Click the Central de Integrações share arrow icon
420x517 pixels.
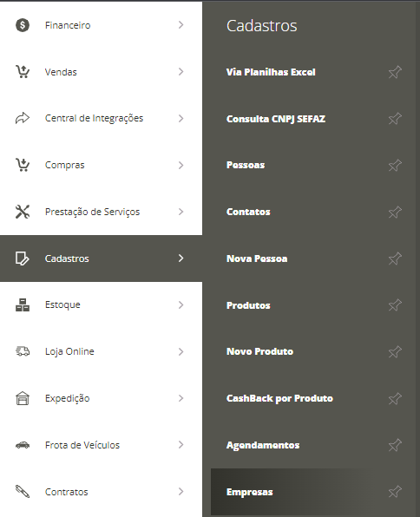(x=23, y=118)
